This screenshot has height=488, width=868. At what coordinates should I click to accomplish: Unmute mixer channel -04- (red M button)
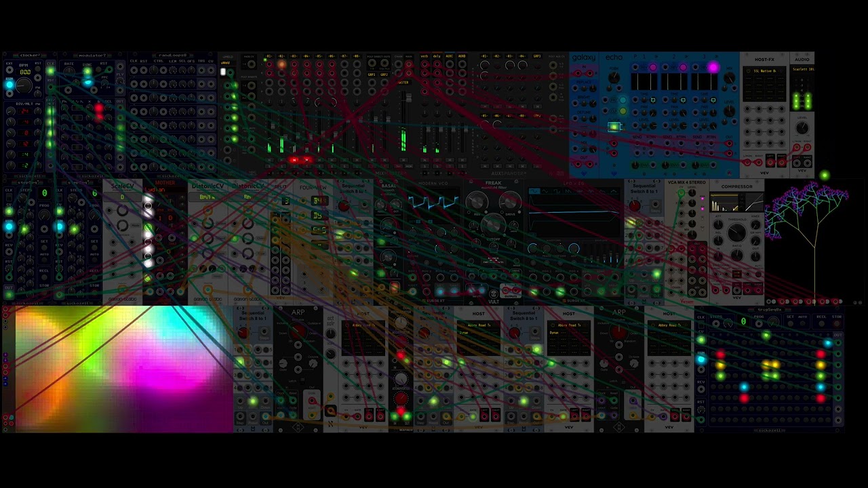[x=307, y=161]
